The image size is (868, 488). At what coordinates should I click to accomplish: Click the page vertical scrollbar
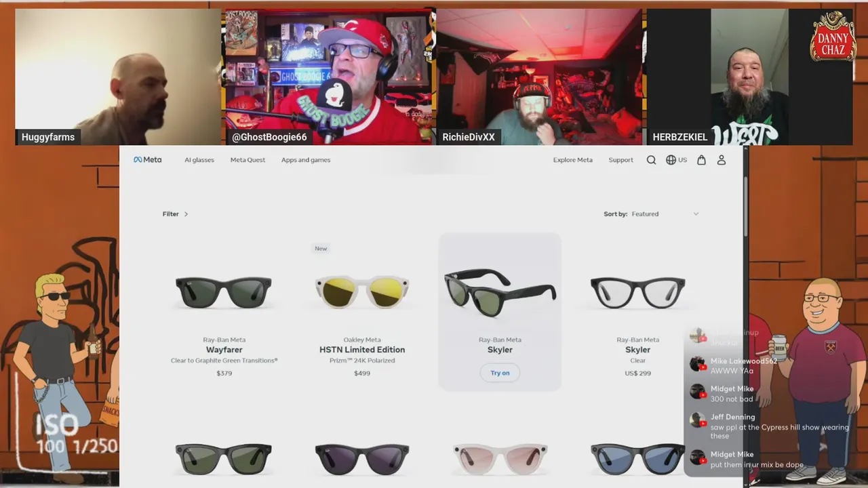(x=745, y=207)
